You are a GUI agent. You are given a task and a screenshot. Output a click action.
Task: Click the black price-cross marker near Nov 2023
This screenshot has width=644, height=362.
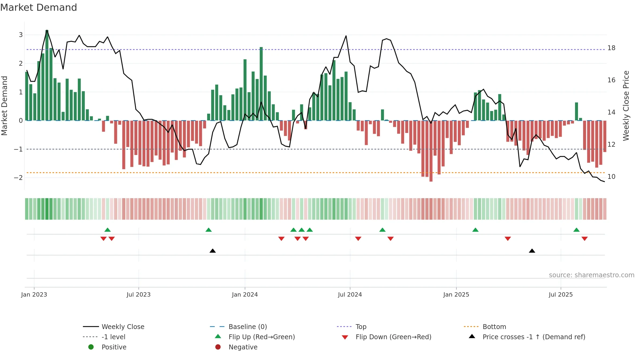pyautogui.click(x=213, y=251)
